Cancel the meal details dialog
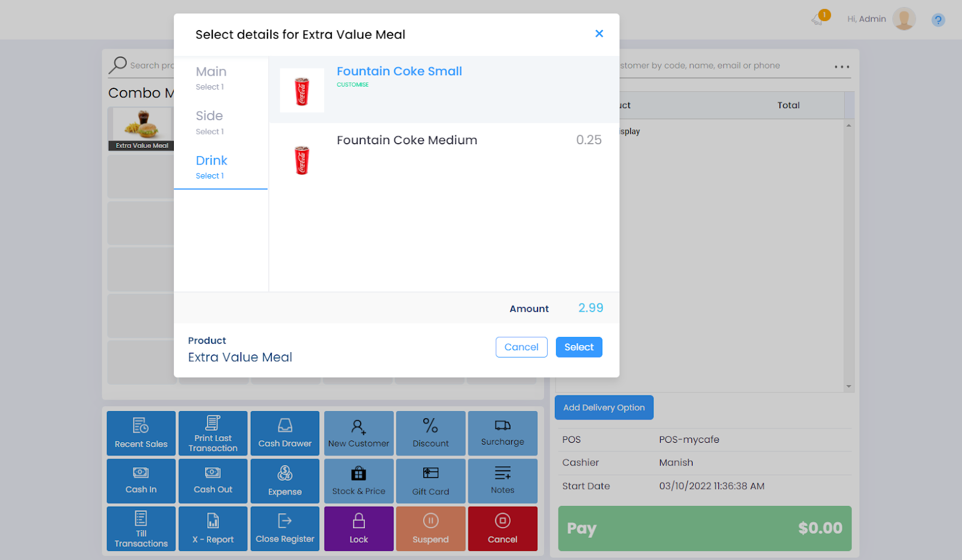962x560 pixels. pyautogui.click(x=521, y=347)
